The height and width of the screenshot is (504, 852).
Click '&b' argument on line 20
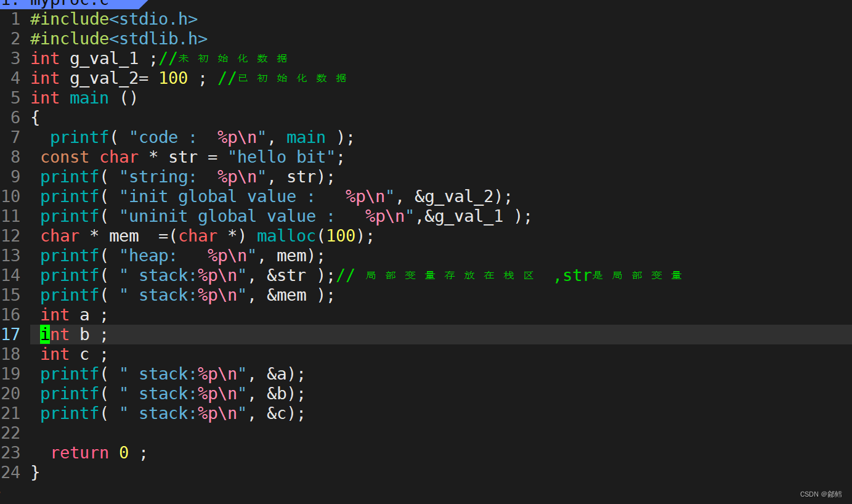pos(277,393)
